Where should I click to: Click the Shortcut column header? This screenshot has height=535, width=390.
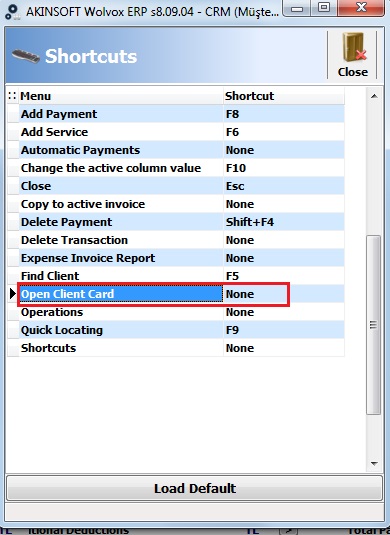click(x=284, y=96)
